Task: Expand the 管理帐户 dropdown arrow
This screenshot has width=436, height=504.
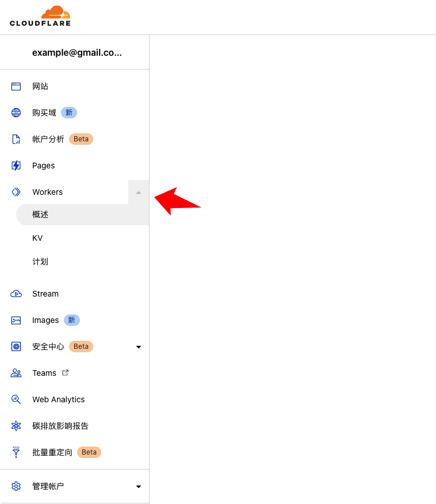Action: coord(139,487)
